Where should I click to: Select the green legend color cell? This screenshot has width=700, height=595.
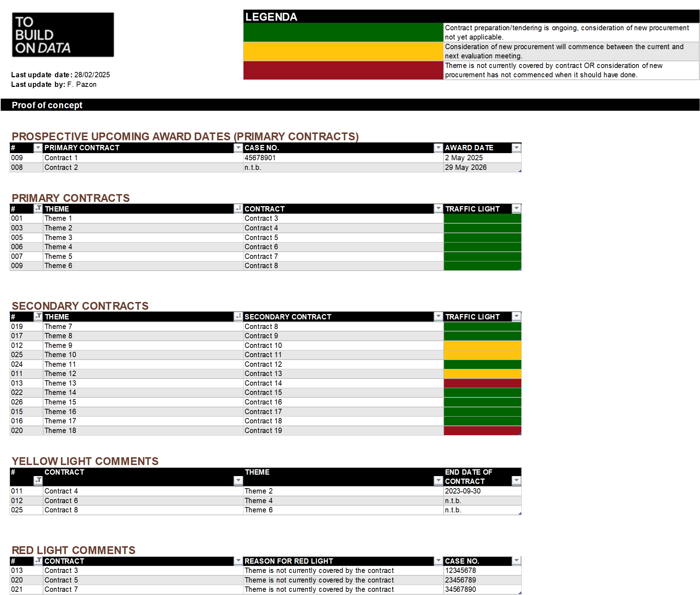343,32
